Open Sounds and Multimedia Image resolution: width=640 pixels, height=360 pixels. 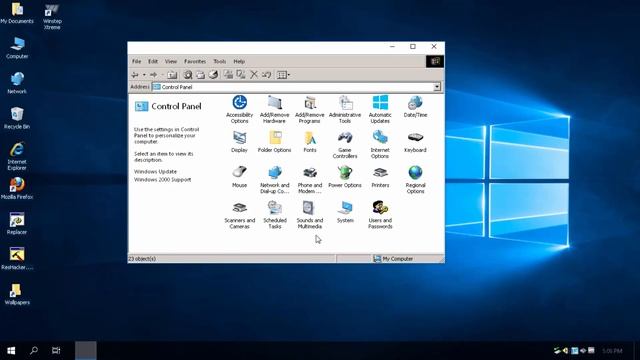pos(310,215)
